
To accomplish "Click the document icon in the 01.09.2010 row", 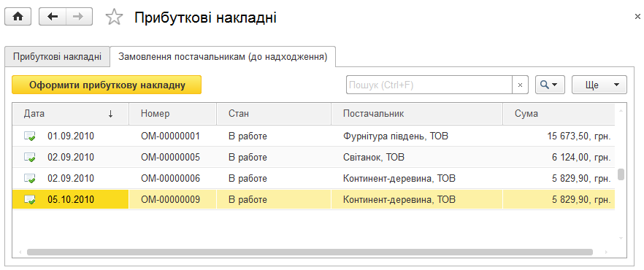I will click(29, 136).
